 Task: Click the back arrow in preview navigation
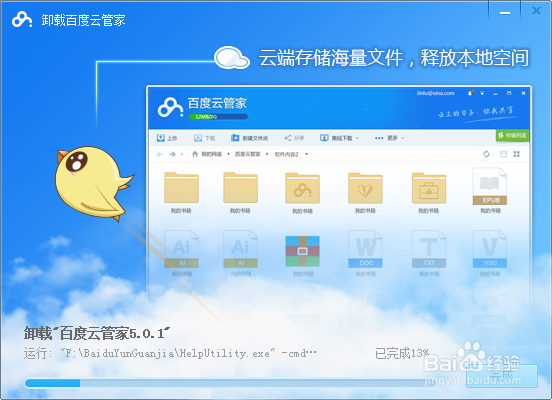[x=160, y=154]
